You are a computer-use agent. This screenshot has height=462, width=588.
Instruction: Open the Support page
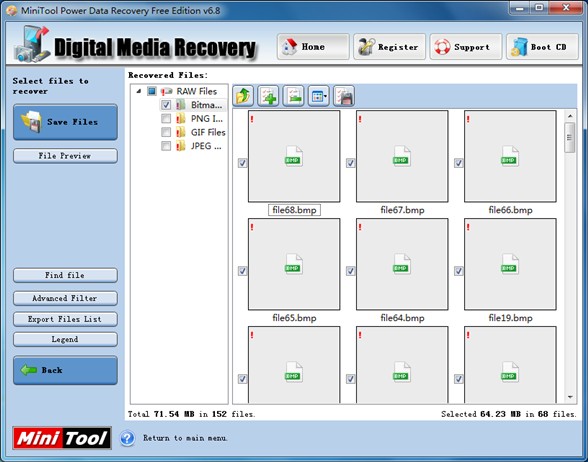[466, 46]
